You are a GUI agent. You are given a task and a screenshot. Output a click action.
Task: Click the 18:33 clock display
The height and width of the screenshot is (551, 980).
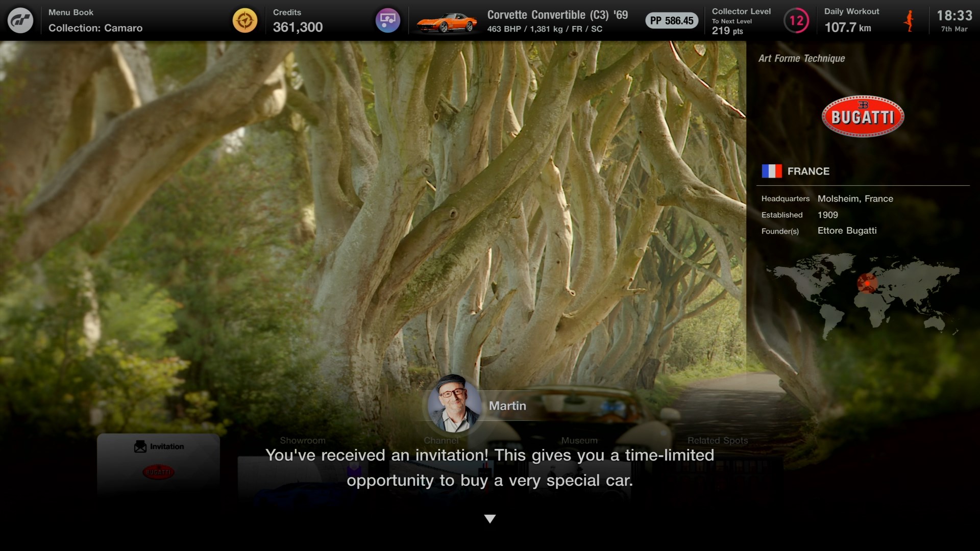[x=954, y=16]
